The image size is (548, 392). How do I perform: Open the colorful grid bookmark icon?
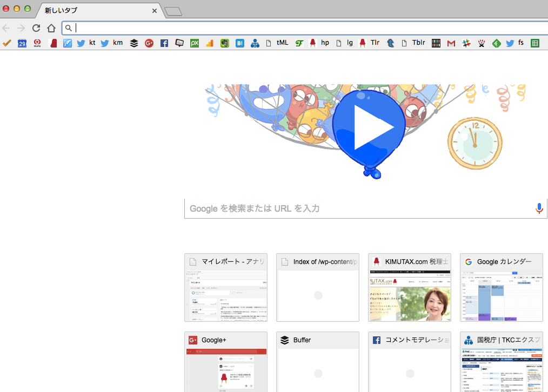click(436, 43)
